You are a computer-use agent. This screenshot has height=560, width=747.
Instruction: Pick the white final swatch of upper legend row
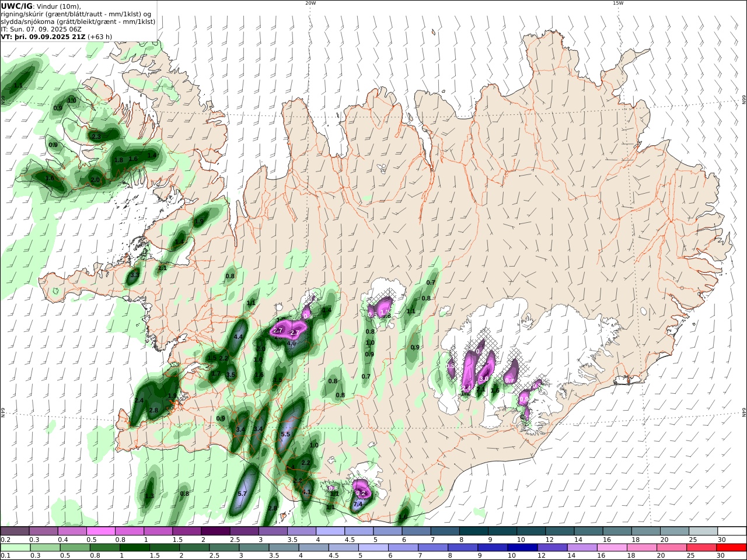(731, 531)
